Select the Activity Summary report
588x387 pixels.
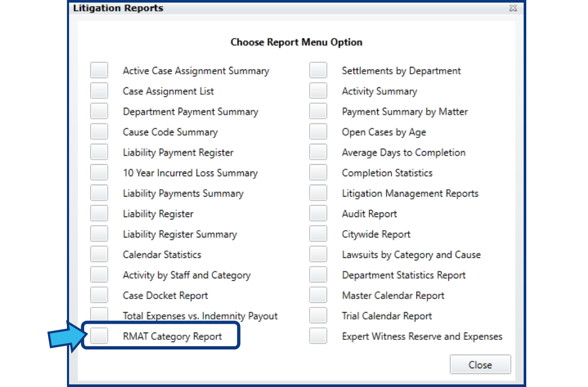coord(318,90)
